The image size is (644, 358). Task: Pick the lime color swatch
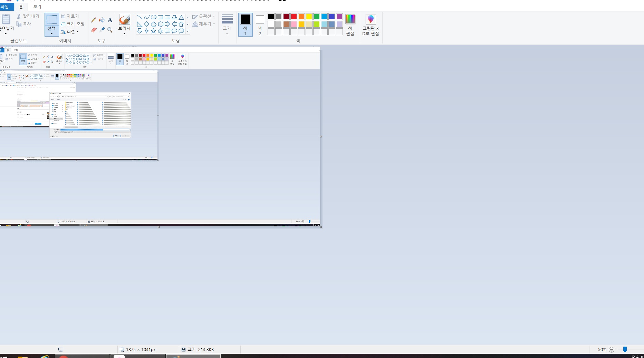pyautogui.click(x=317, y=24)
